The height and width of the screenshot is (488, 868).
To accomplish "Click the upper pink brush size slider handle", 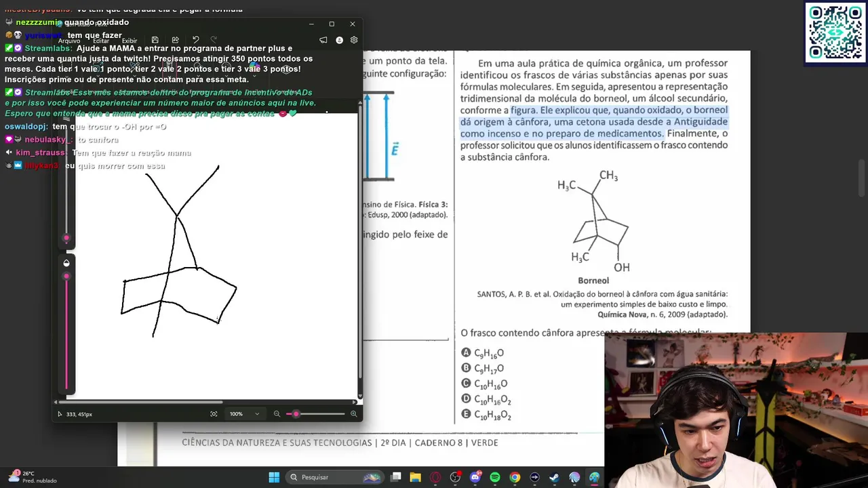I will click(x=66, y=238).
